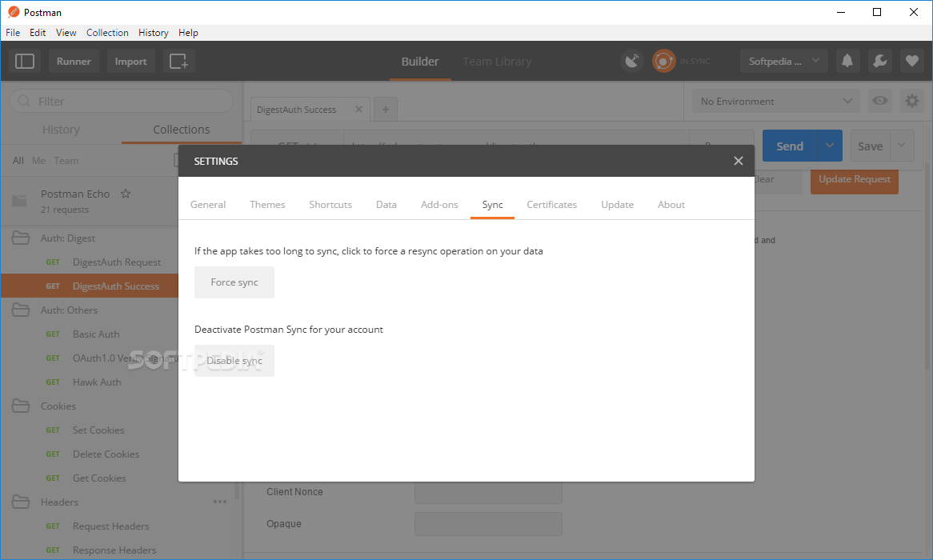
Task: Open new window icon beside Import
Action: [178, 62]
